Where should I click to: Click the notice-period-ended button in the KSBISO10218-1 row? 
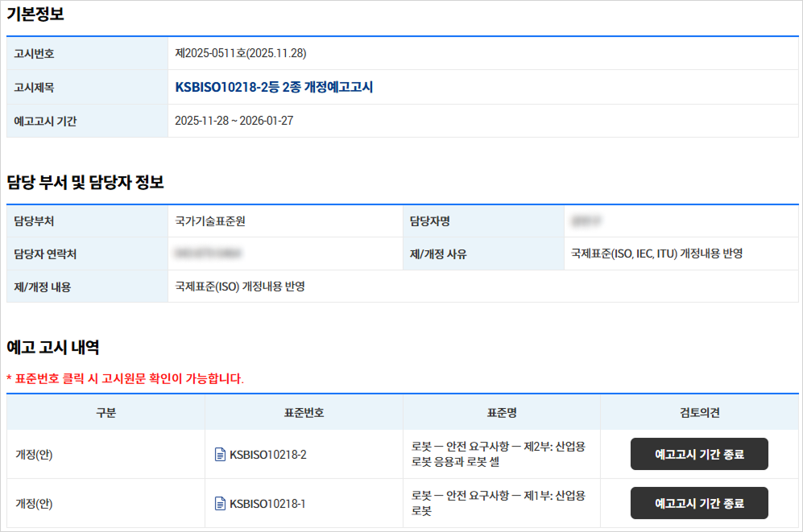click(699, 503)
